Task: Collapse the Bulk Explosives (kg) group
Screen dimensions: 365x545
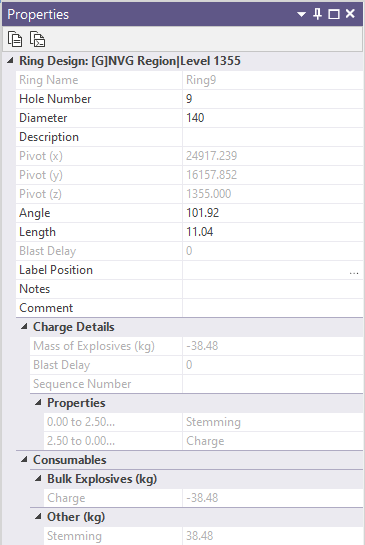Action: click(x=38, y=479)
